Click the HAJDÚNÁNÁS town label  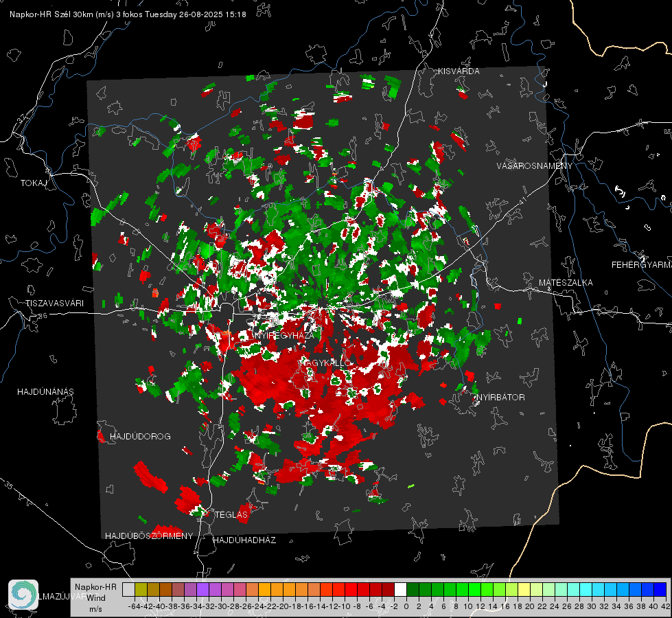click(45, 392)
